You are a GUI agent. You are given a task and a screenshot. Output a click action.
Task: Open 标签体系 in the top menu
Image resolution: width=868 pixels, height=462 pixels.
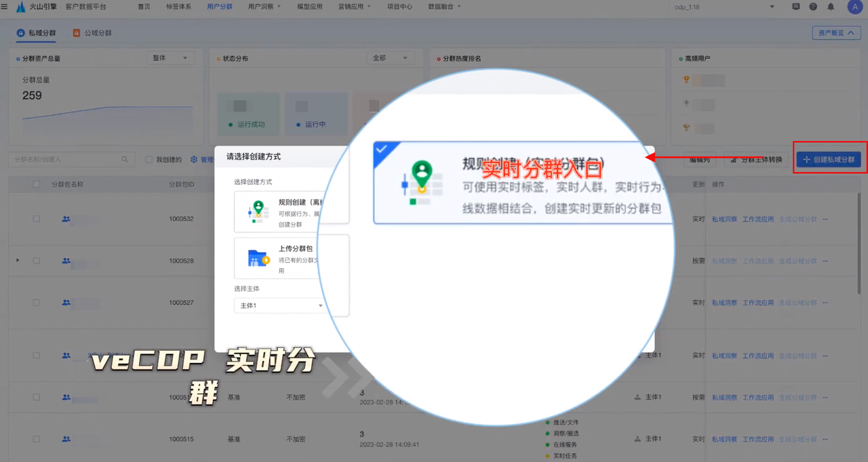point(178,7)
